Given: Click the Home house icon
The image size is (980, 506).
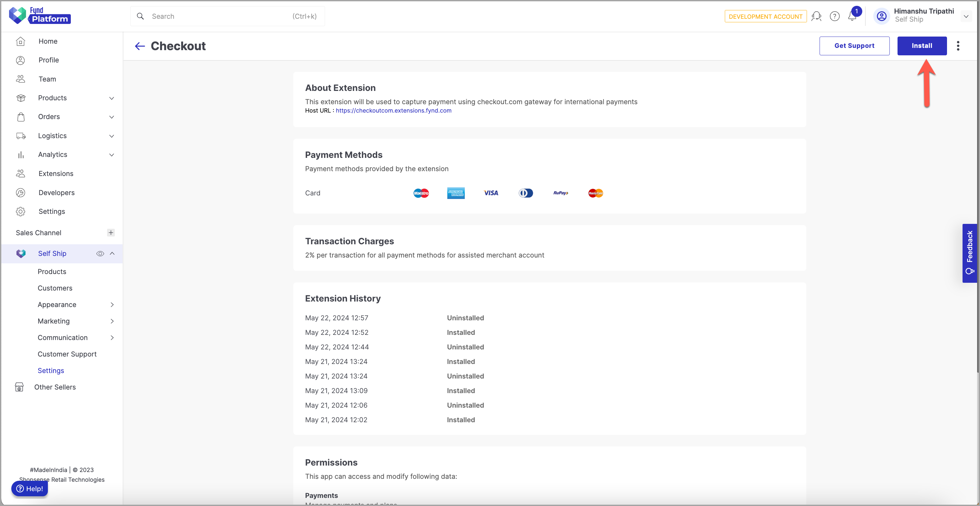Looking at the screenshot, I should [x=21, y=41].
